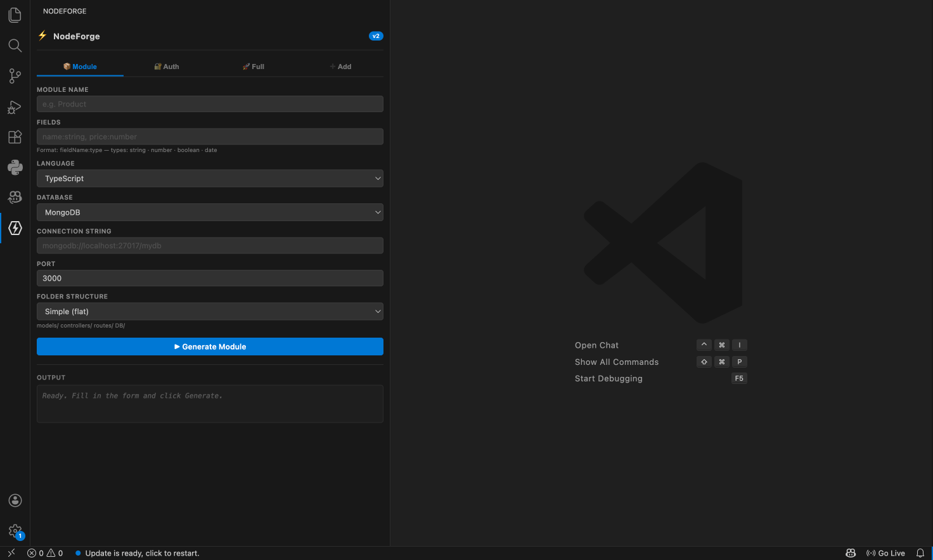
Task: Click the Generate Module button
Action: 210,347
